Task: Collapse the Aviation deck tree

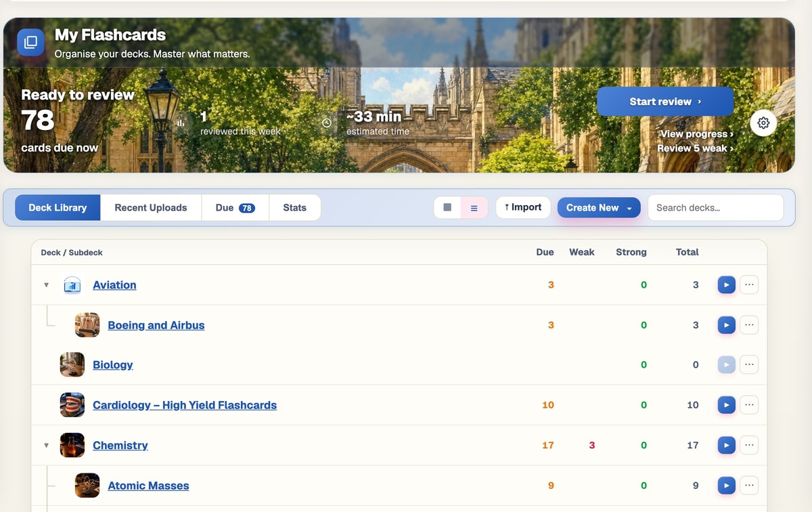Action: 46,285
